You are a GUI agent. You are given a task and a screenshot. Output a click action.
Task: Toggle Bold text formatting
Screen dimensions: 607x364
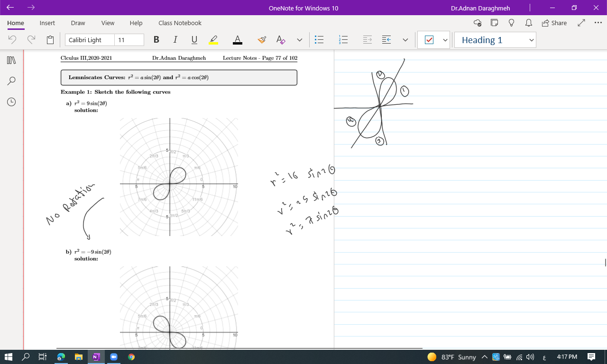click(156, 40)
